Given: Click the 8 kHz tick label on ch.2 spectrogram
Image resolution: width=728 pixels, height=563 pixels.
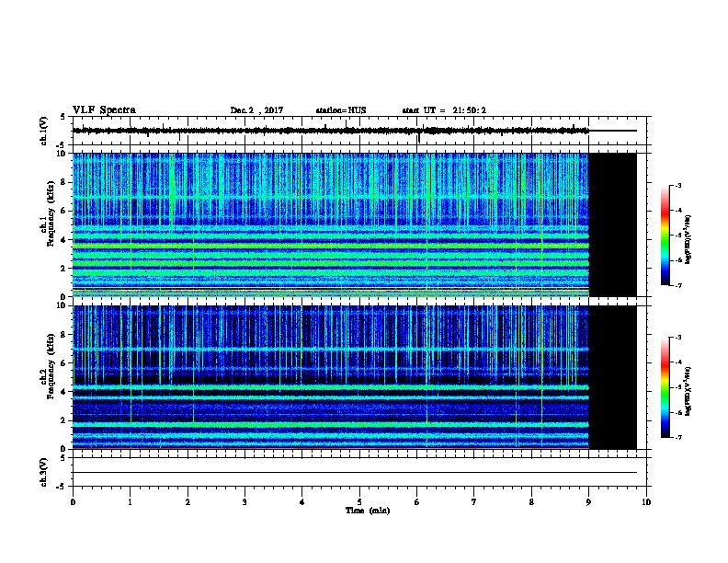Looking at the screenshot, I should (63, 335).
